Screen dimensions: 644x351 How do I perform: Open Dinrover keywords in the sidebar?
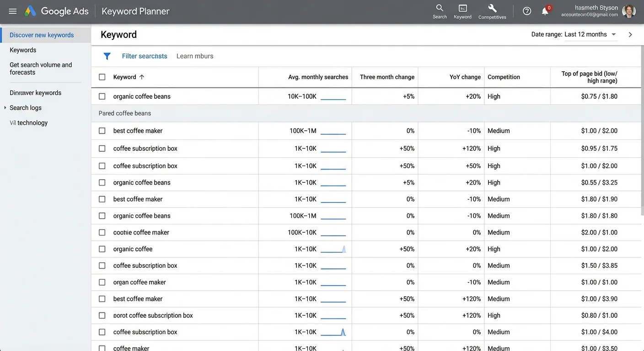coord(35,93)
